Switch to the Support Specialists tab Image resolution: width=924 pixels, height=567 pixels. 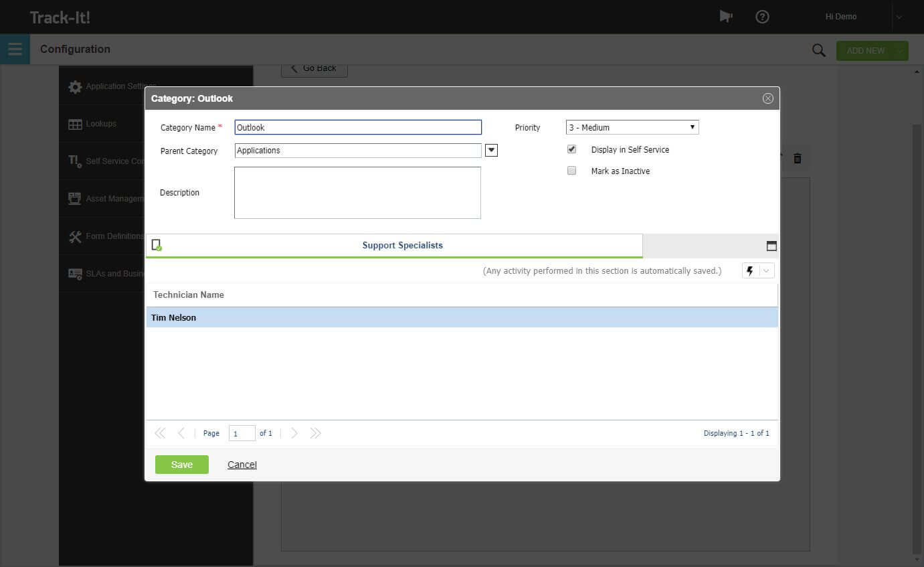[402, 245]
